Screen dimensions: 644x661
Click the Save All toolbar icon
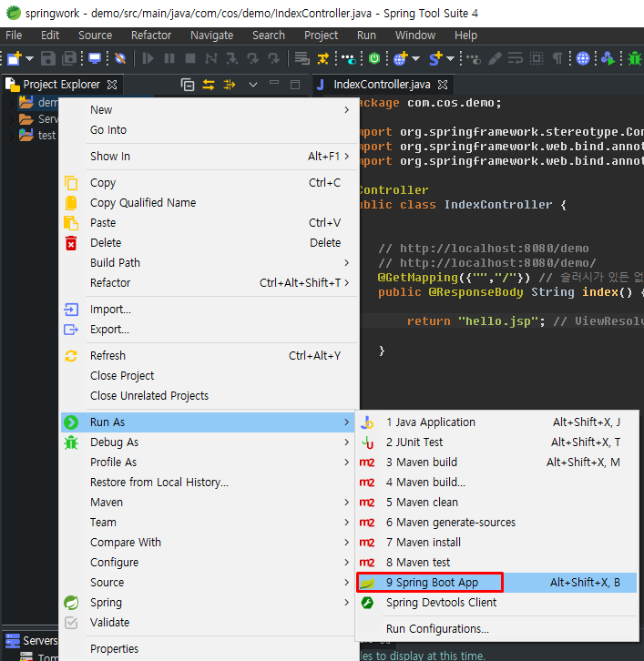69,58
